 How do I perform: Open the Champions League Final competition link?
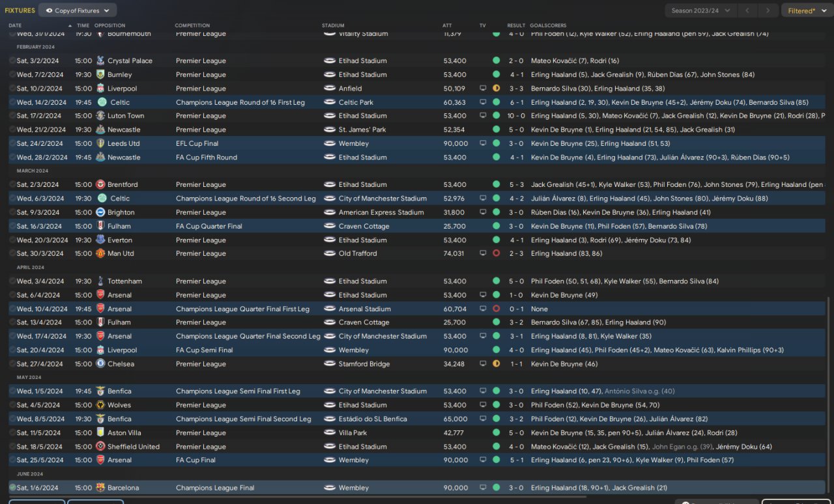click(216, 488)
